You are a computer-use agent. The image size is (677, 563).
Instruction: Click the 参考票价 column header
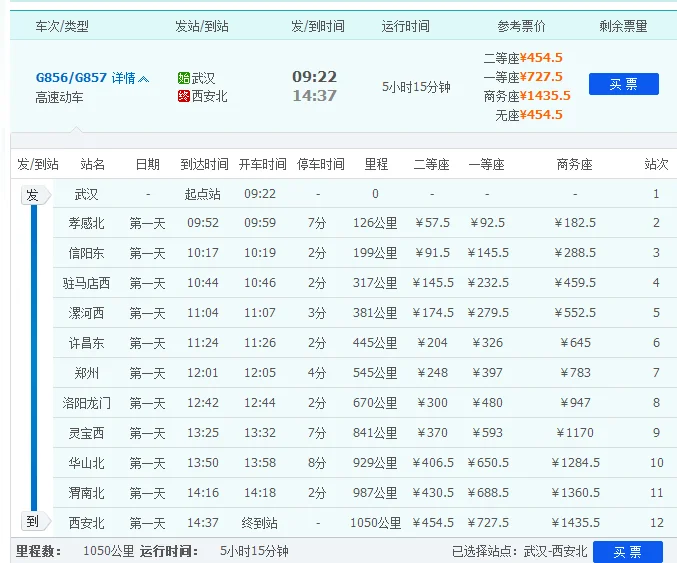pyautogui.click(x=521, y=26)
